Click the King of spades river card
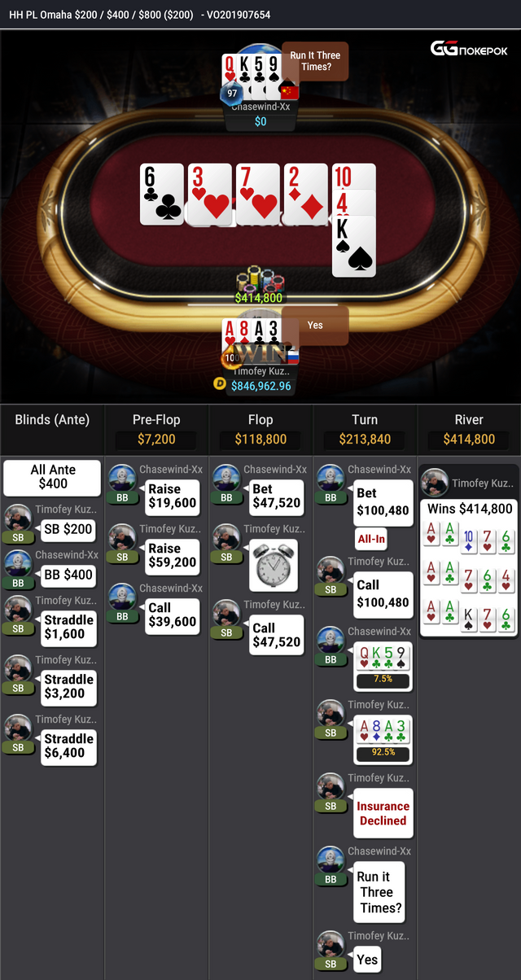 [354, 246]
